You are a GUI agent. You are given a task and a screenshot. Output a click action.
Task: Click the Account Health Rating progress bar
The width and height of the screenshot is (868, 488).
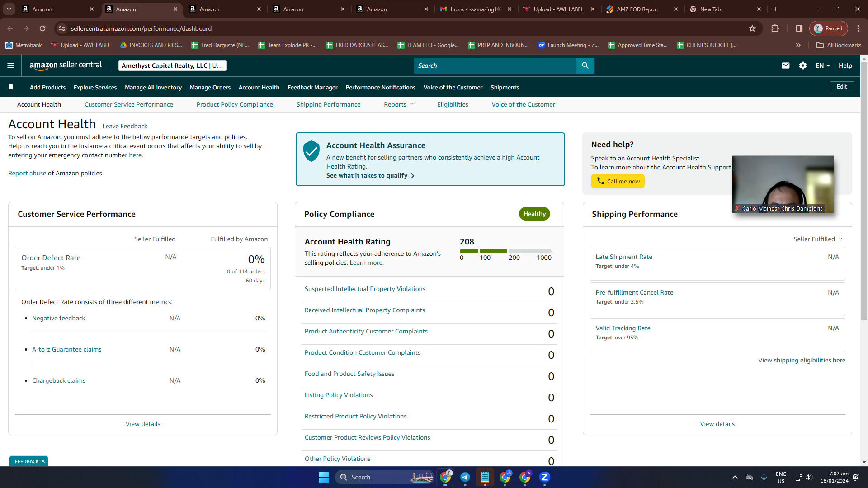click(x=505, y=251)
